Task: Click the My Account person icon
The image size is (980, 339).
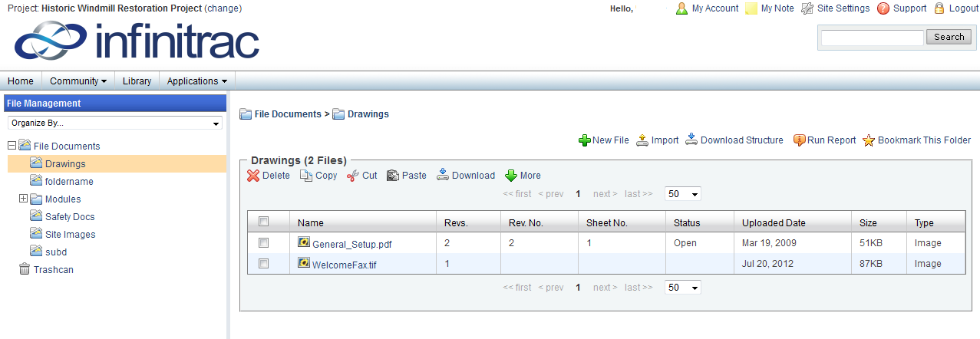Action: (x=681, y=8)
